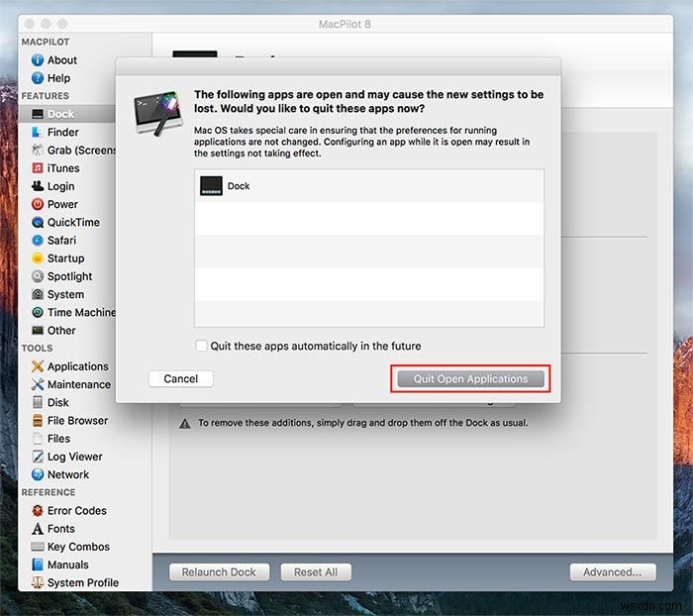
Task: Select the Dock icon in Features
Action: pos(38,114)
